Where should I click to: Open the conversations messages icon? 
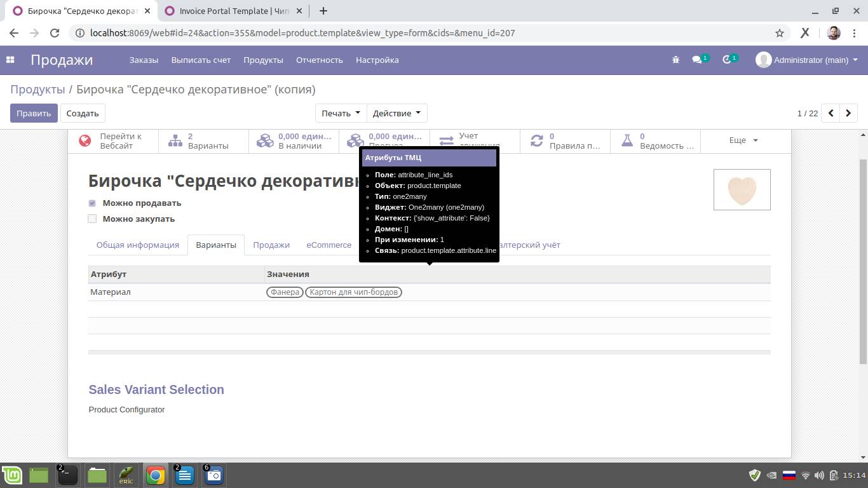[x=698, y=60]
